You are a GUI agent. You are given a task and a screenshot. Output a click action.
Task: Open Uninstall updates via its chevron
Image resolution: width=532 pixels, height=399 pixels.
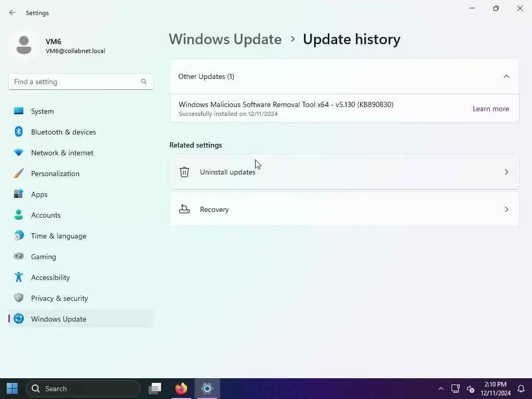click(x=506, y=172)
